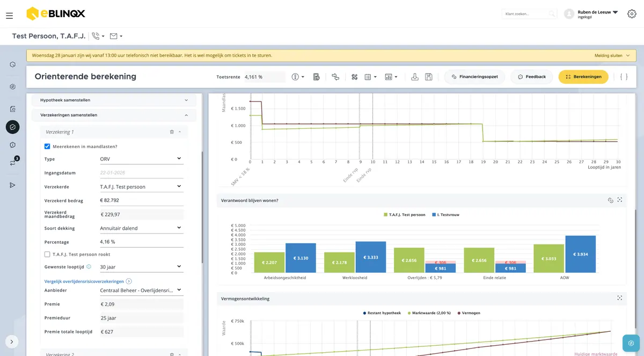Open the chart view dropdown in toolbar
This screenshot has height=356, width=644.
coord(391,77)
